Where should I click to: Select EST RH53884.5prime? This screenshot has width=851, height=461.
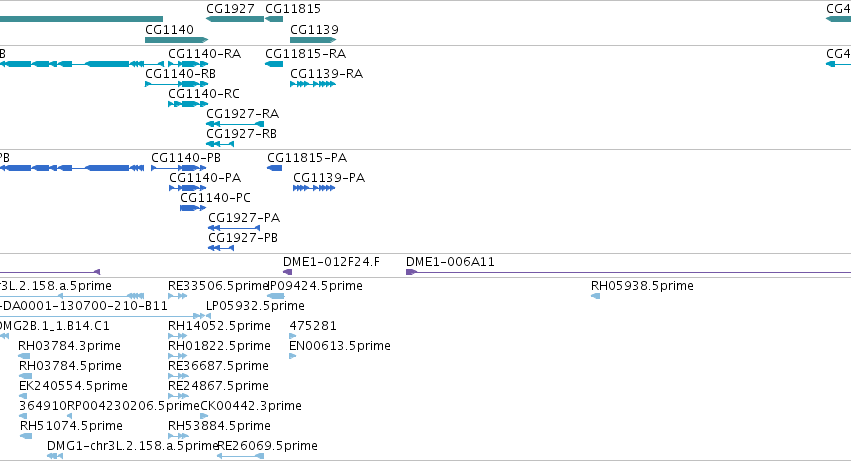[x=219, y=426]
